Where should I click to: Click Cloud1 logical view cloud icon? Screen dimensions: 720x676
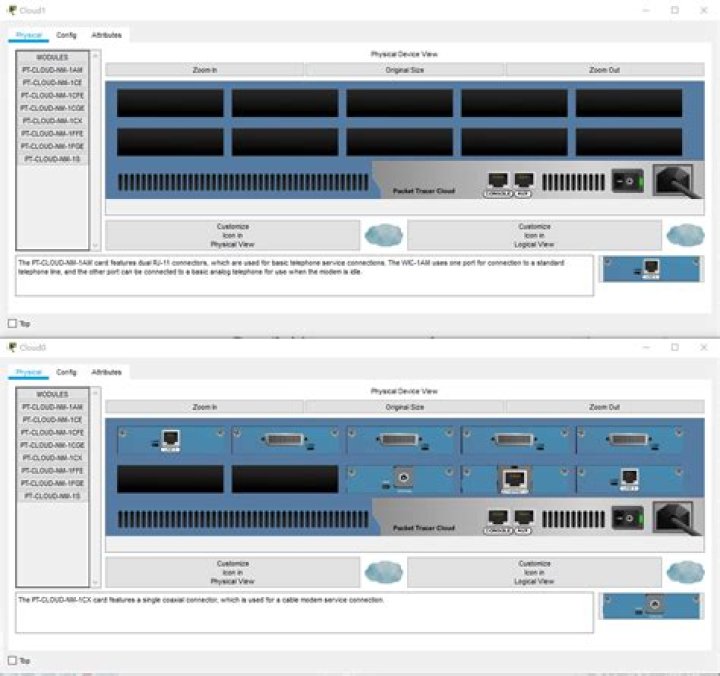685,235
